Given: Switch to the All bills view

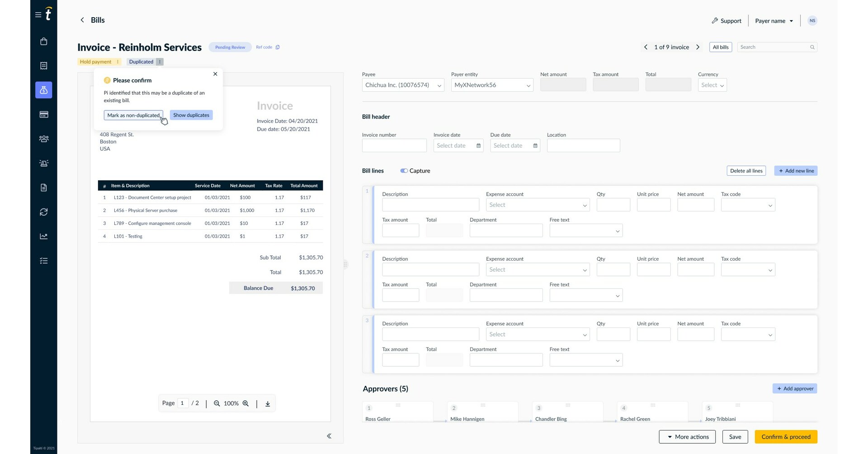Looking at the screenshot, I should point(720,47).
